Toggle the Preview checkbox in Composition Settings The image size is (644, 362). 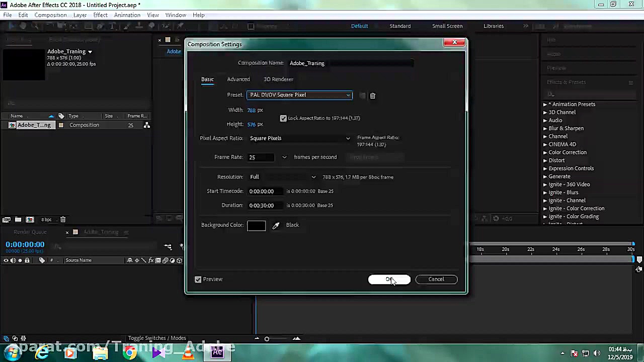(x=198, y=280)
